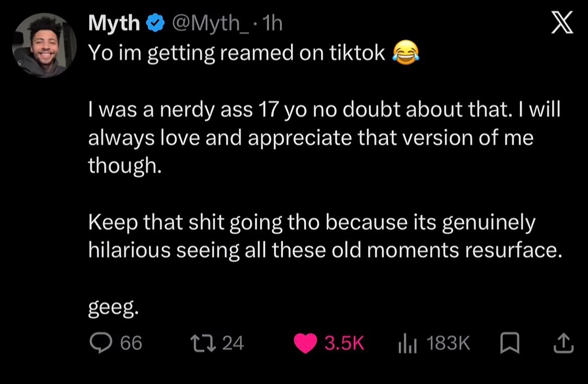Viewport: 588px width, 384px height.
Task: Click the 24 reposts count
Action: click(233, 343)
